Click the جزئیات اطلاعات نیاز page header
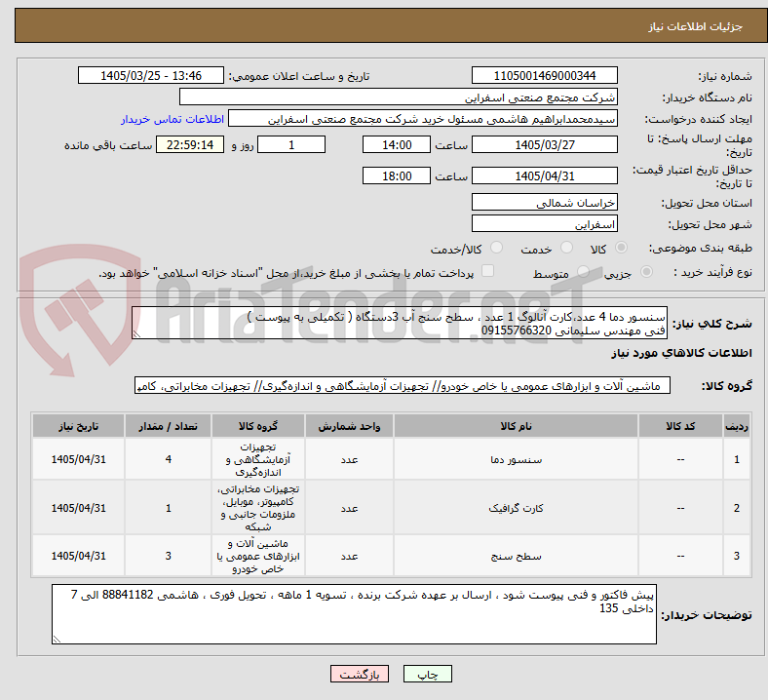 pos(696,26)
